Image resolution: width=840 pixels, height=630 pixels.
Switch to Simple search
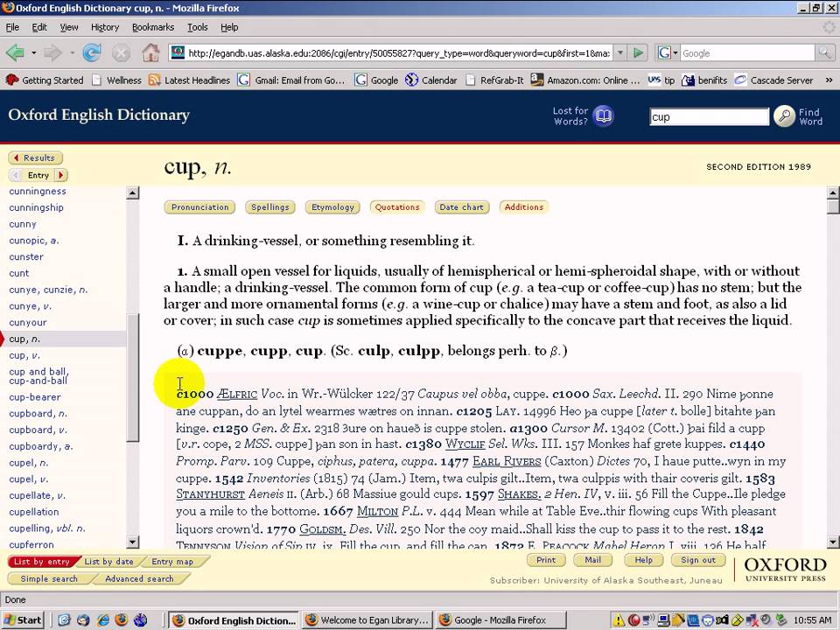pyautogui.click(x=49, y=579)
